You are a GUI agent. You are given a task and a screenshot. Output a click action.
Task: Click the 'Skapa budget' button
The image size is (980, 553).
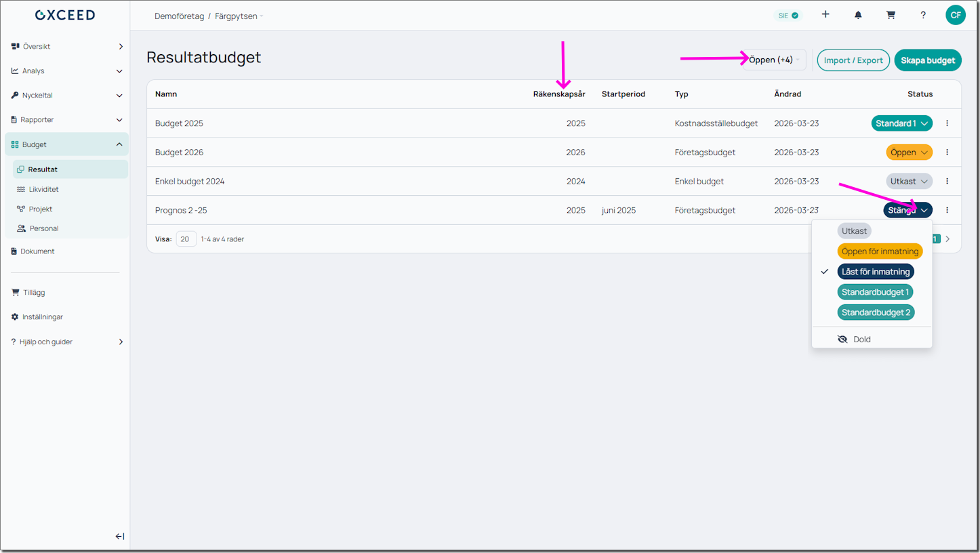(x=927, y=60)
